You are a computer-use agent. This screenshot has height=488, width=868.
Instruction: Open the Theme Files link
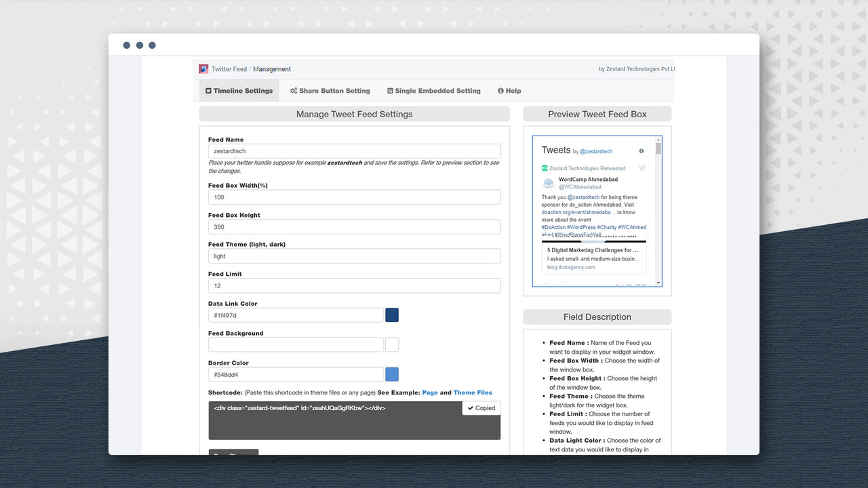(473, 392)
